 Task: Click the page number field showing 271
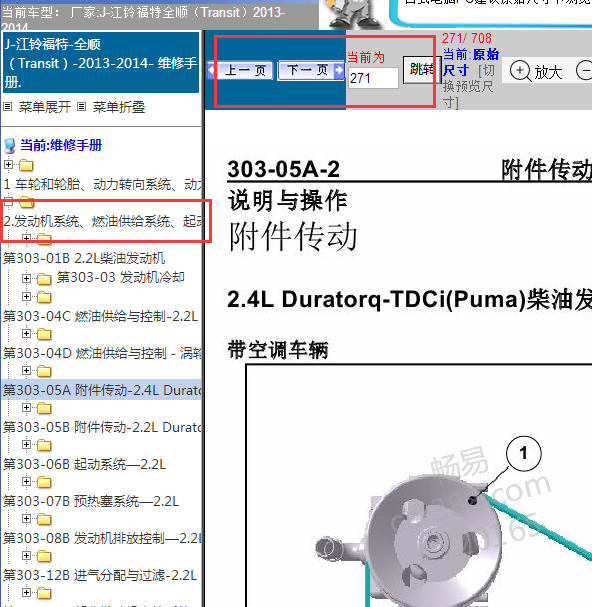(373, 78)
